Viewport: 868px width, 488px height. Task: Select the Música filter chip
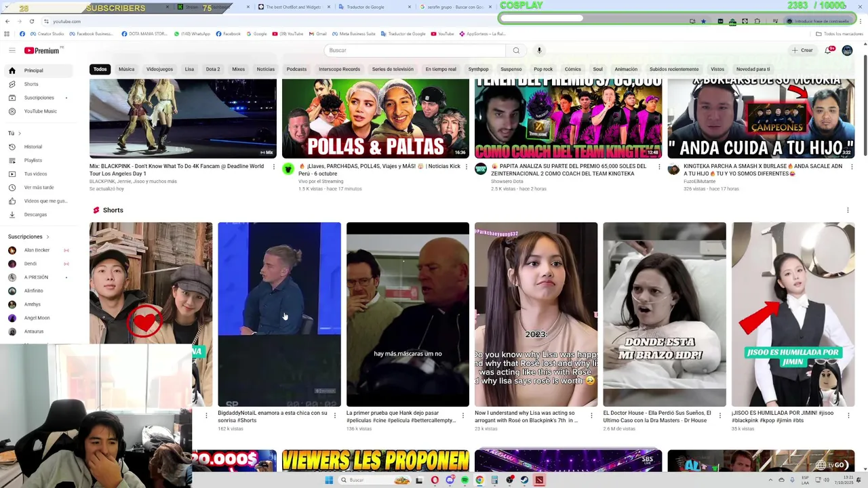click(x=127, y=69)
